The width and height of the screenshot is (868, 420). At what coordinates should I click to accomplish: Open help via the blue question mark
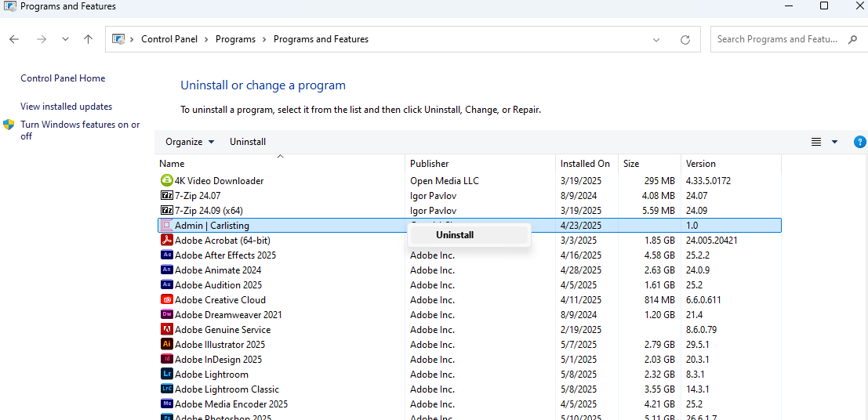(x=859, y=142)
